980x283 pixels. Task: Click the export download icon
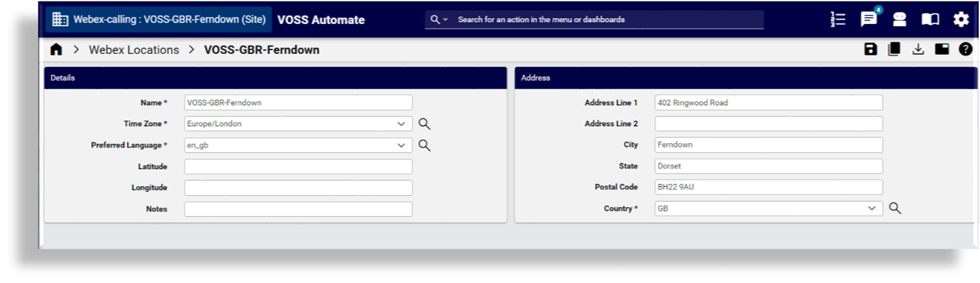918,49
